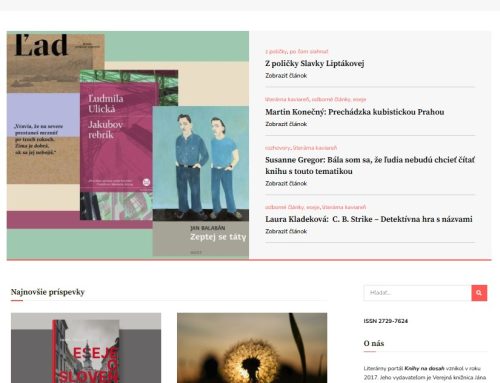Click the Zeptej se táty book cover
This screenshot has width=500, height=383.
click(200, 181)
